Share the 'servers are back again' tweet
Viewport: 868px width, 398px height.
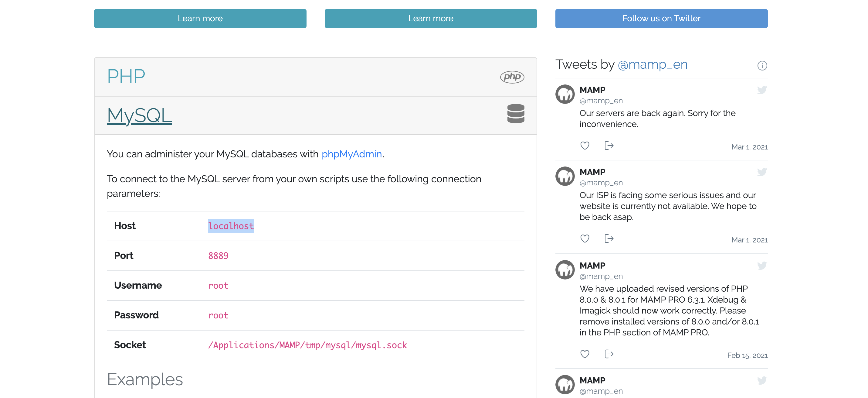(x=609, y=146)
